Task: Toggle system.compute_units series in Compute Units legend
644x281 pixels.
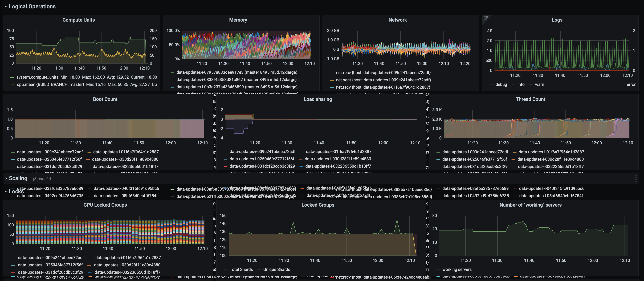Action: 37,77
